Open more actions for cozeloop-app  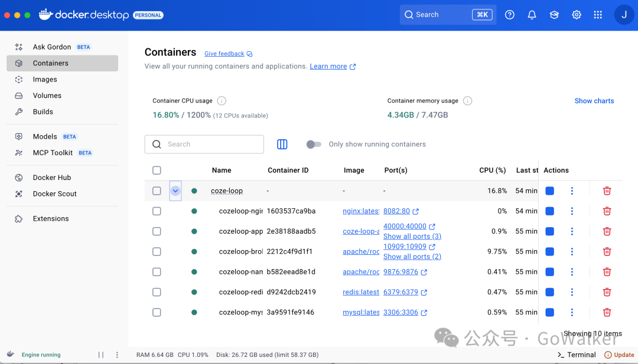[x=572, y=232]
